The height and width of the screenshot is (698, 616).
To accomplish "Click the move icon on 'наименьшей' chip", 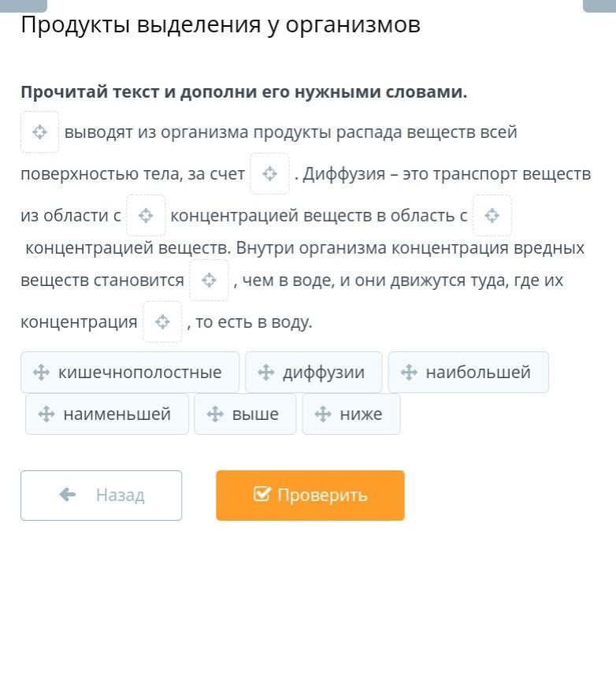I will coord(46,414).
